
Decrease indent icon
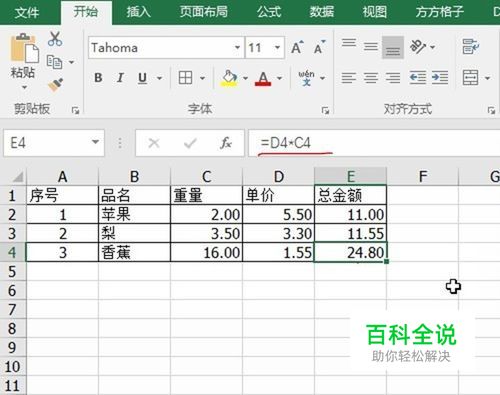coord(418,78)
